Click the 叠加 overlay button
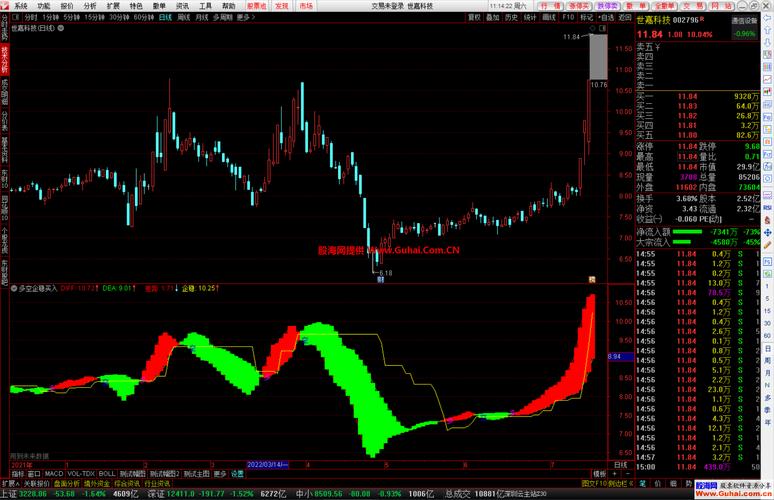The image size is (774, 500). click(x=493, y=17)
